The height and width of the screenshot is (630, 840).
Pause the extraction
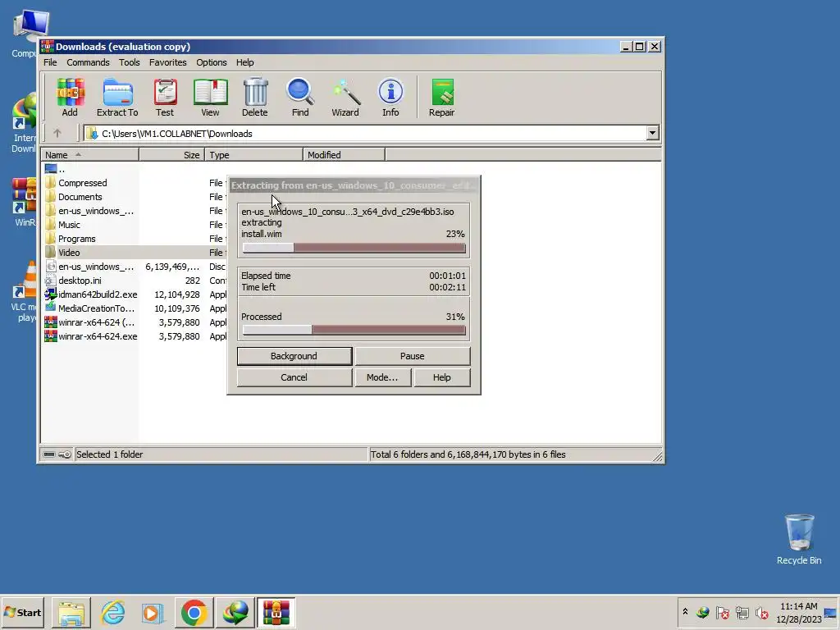[413, 356]
